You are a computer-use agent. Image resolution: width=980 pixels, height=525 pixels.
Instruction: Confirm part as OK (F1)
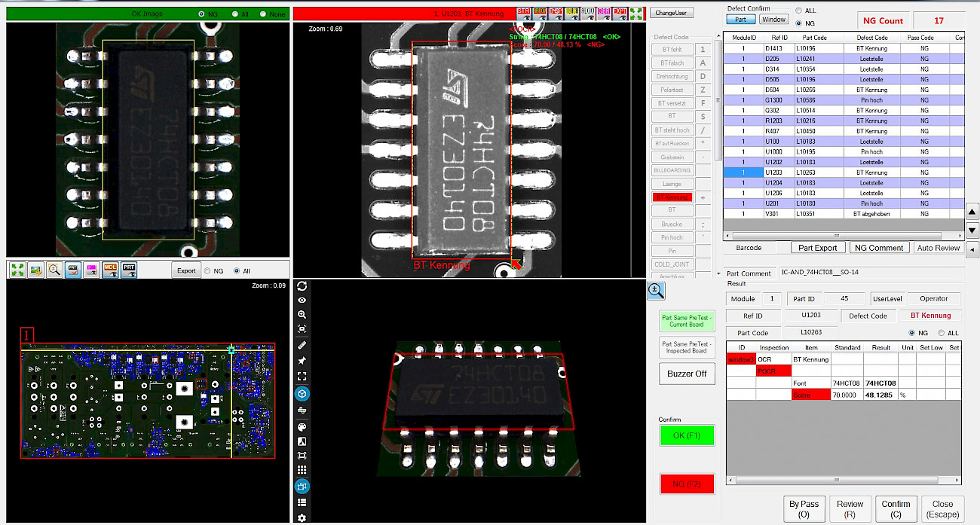point(686,435)
